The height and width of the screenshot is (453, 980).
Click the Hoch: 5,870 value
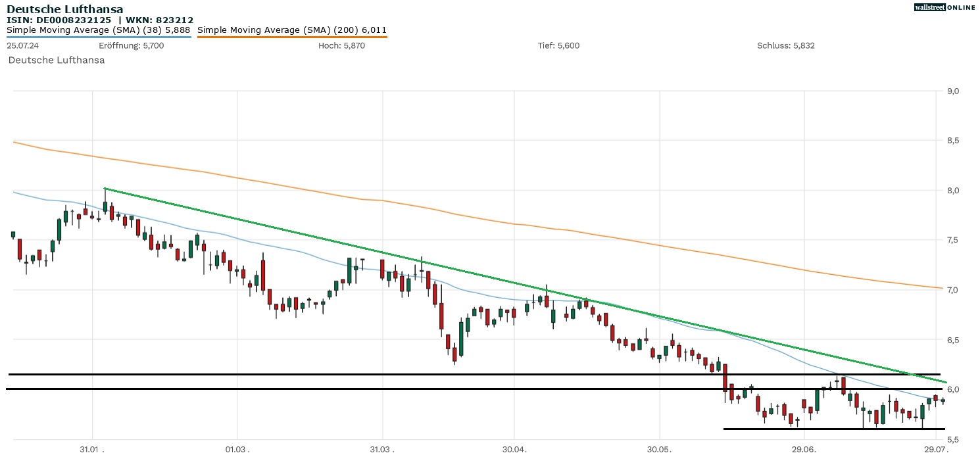point(341,45)
